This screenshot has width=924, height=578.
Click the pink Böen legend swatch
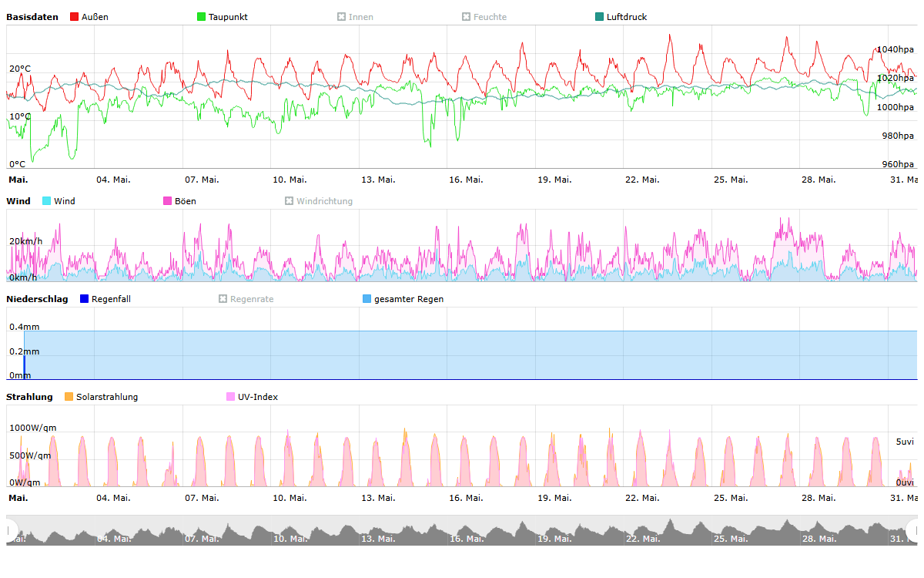tap(168, 201)
